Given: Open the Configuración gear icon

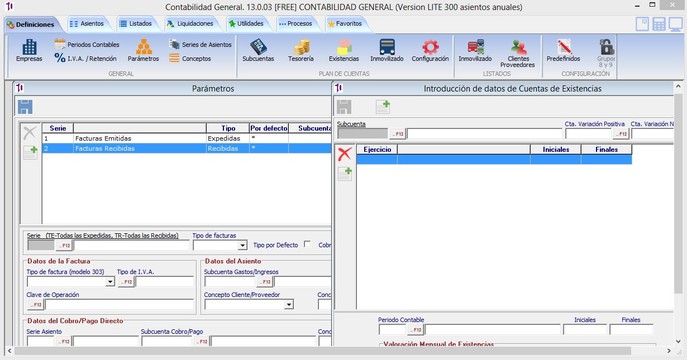Looking at the screenshot, I should 430,50.
